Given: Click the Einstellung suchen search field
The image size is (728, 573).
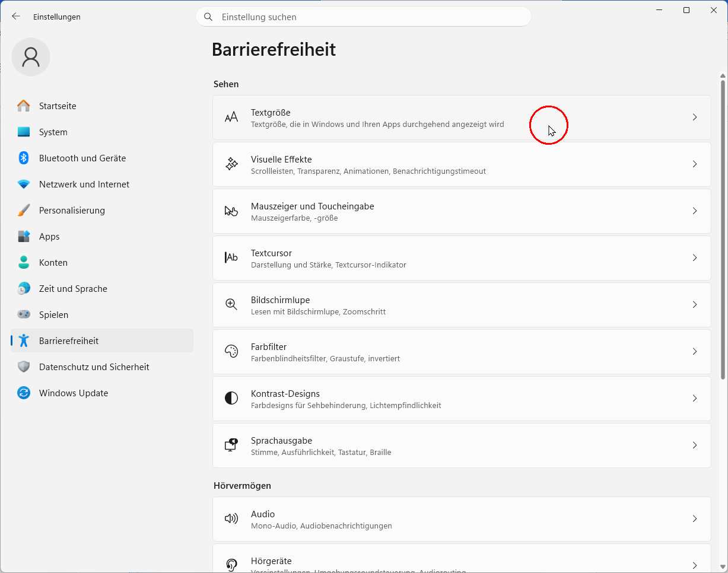Looking at the screenshot, I should 364,17.
